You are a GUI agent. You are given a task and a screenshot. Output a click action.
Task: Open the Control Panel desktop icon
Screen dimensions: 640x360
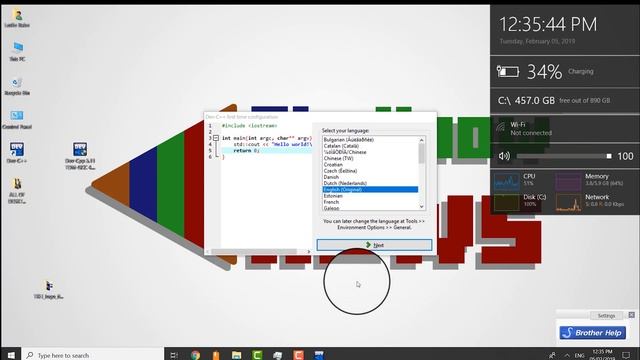pos(17,120)
